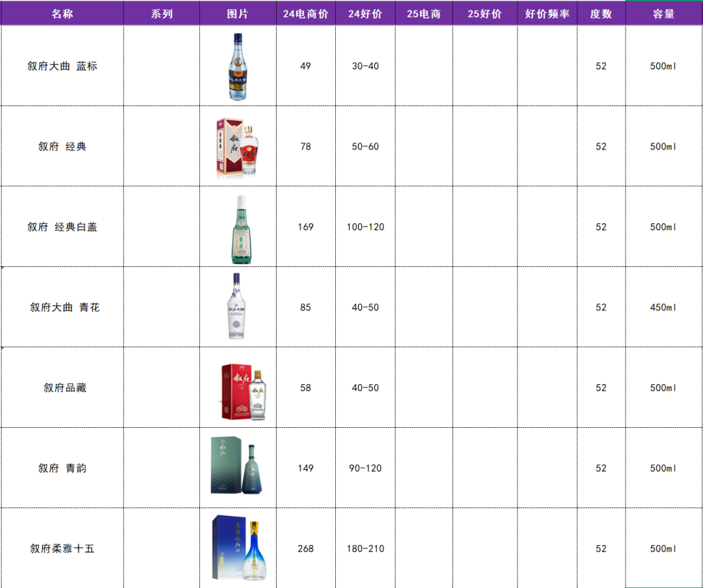Click the price cell 169

click(306, 227)
